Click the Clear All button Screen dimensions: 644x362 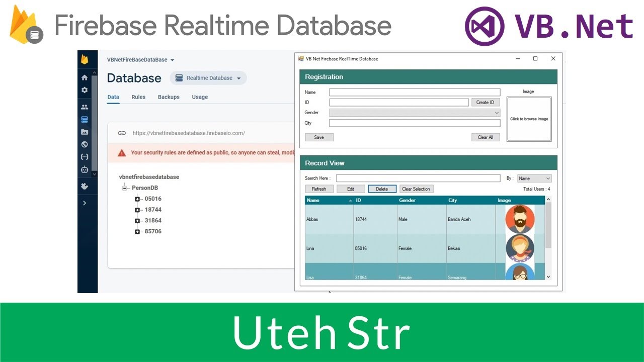pyautogui.click(x=486, y=137)
